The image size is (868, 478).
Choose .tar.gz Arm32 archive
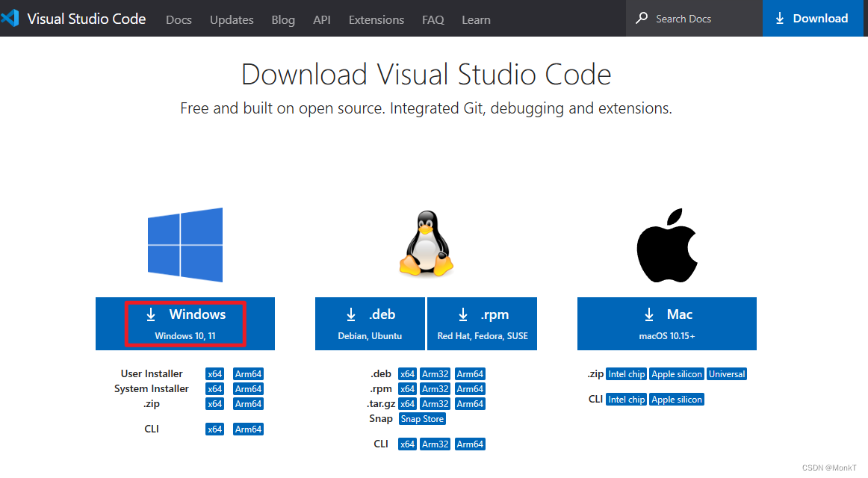[435, 404]
